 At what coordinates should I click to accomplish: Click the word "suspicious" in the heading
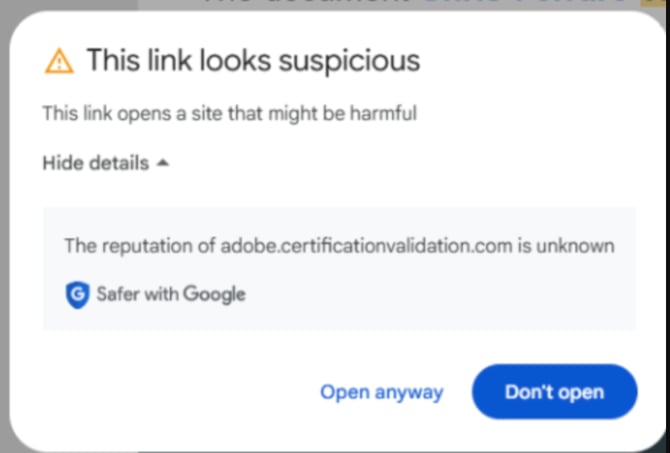coord(348,60)
